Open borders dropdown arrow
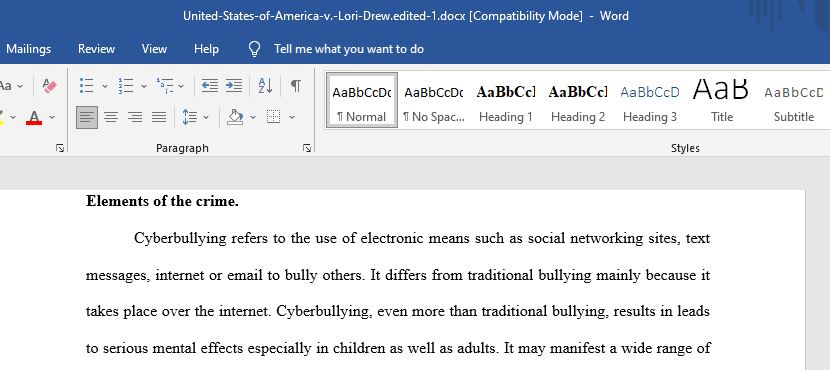 pyautogui.click(x=292, y=117)
